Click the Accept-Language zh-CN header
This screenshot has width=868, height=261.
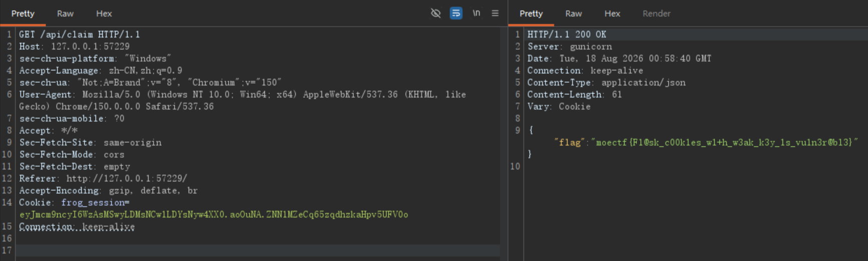[x=101, y=70]
